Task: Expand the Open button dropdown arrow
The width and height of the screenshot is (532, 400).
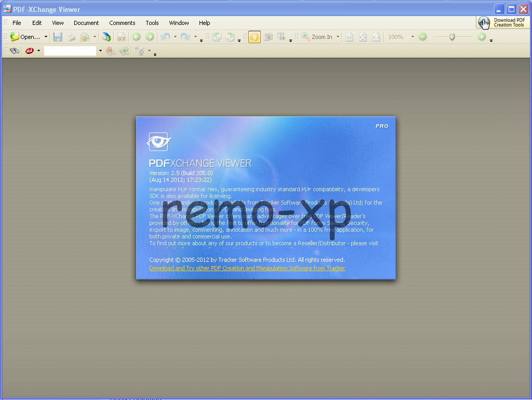Action: coord(46,37)
